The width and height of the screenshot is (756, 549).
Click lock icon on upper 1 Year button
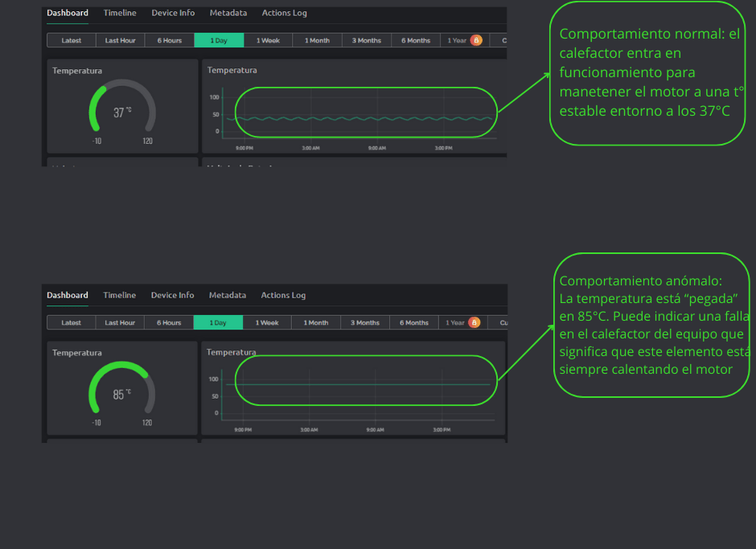tap(476, 40)
